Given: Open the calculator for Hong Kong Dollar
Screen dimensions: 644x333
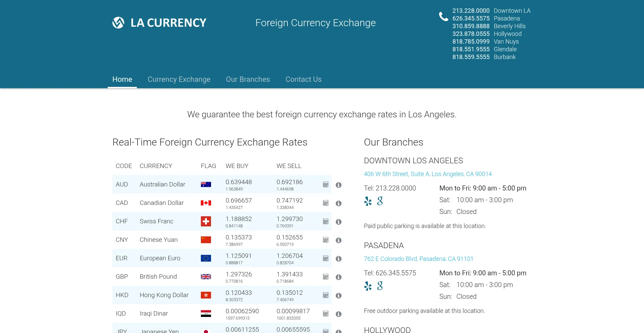Looking at the screenshot, I should coord(325,295).
